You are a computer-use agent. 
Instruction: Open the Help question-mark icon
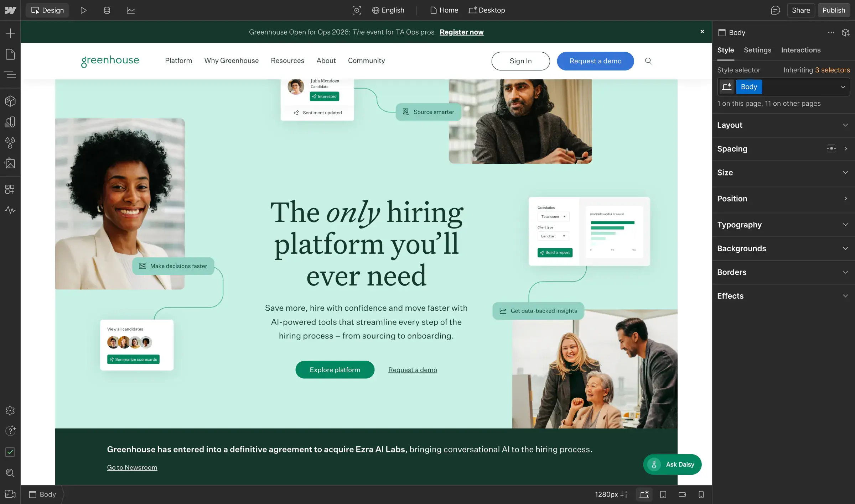(x=10, y=431)
